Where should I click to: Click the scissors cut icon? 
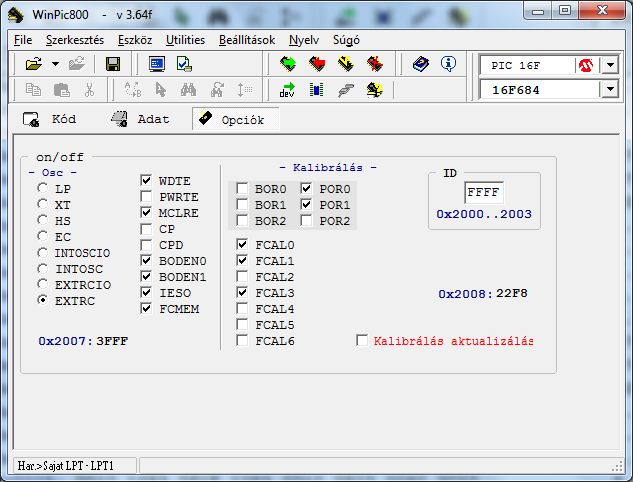[89, 90]
